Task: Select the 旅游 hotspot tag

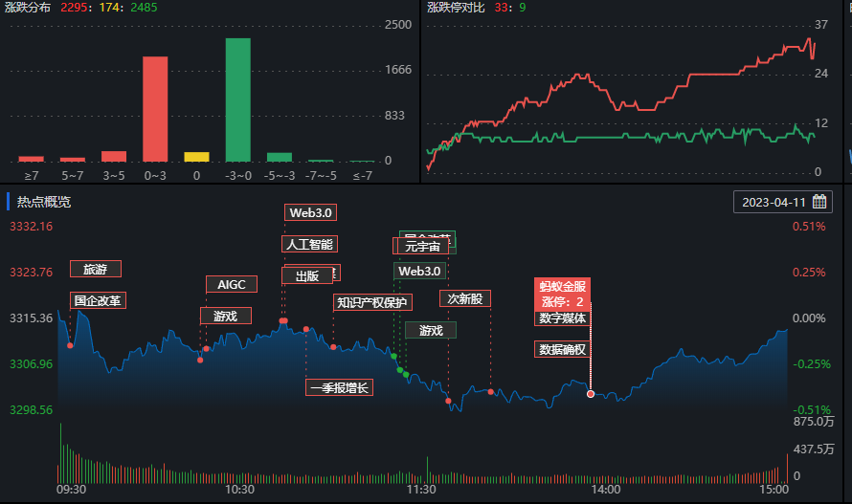Action: click(x=95, y=269)
